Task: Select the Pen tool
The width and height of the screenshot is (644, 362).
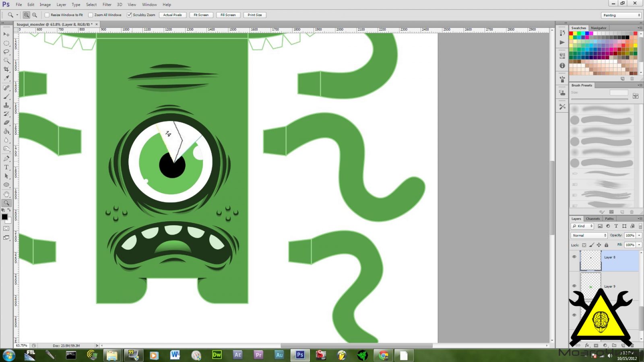Action: (6, 158)
